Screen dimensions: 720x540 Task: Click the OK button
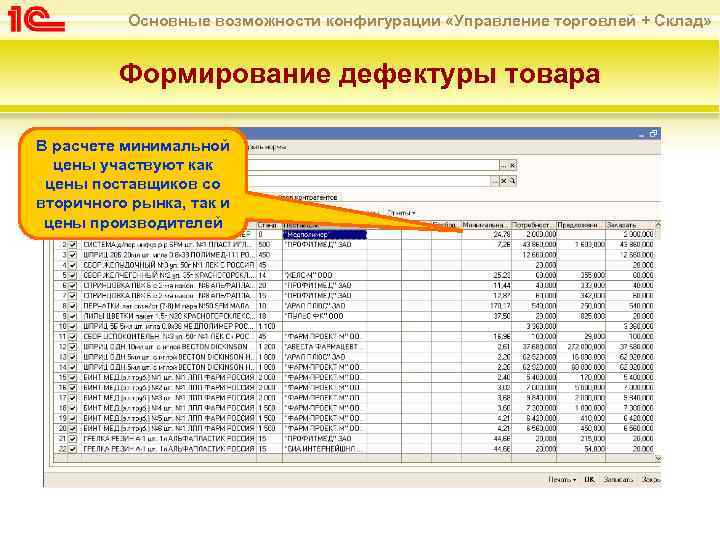tap(589, 479)
